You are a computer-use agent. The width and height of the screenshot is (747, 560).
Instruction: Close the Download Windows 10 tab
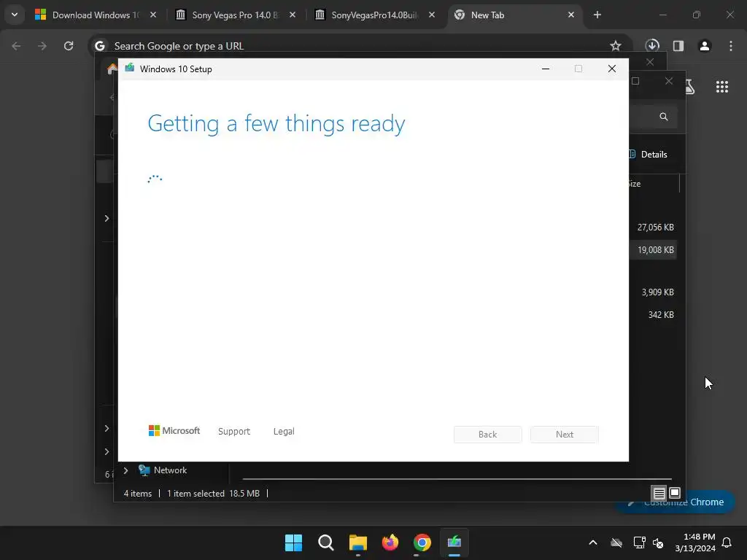pos(153,15)
